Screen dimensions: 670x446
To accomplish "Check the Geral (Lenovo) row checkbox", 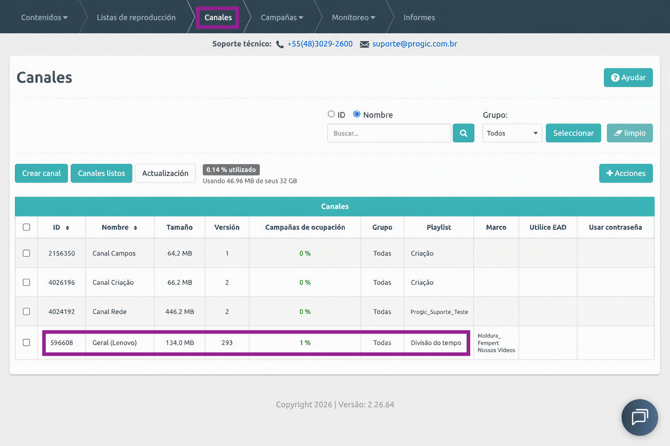I will 26,343.
